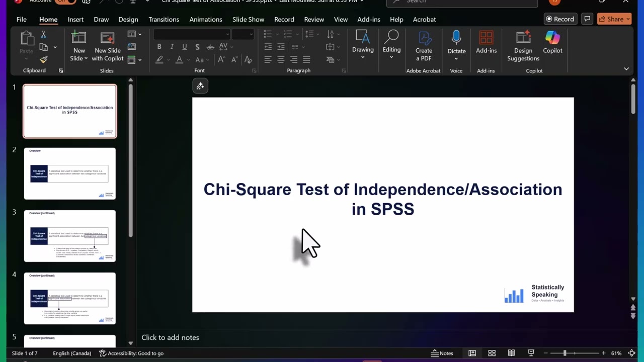Toggle Notes in status bar

(442, 353)
